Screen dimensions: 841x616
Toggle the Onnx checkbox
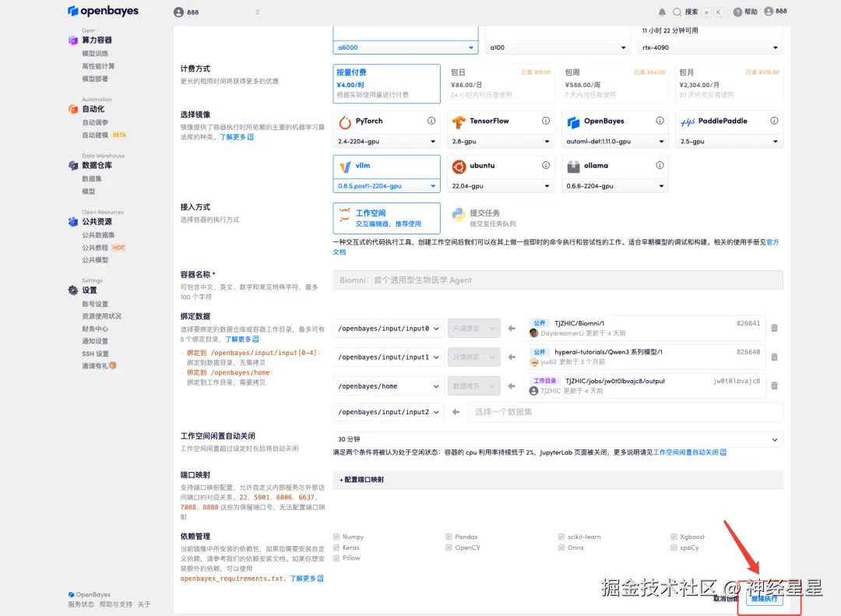pyautogui.click(x=561, y=547)
